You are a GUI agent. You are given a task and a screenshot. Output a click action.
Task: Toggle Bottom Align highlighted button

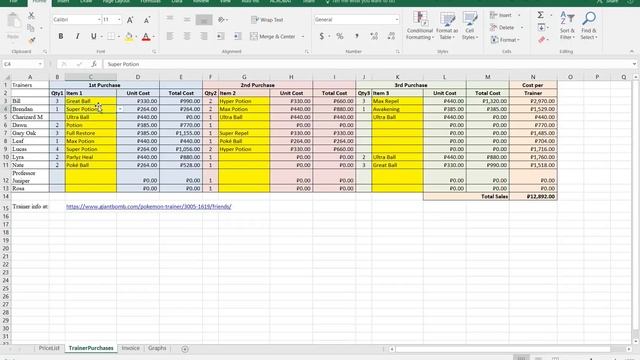204,19
